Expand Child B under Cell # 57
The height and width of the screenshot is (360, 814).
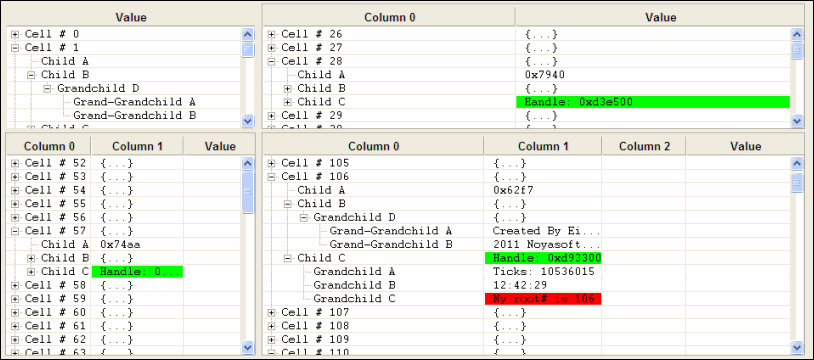(x=31, y=258)
